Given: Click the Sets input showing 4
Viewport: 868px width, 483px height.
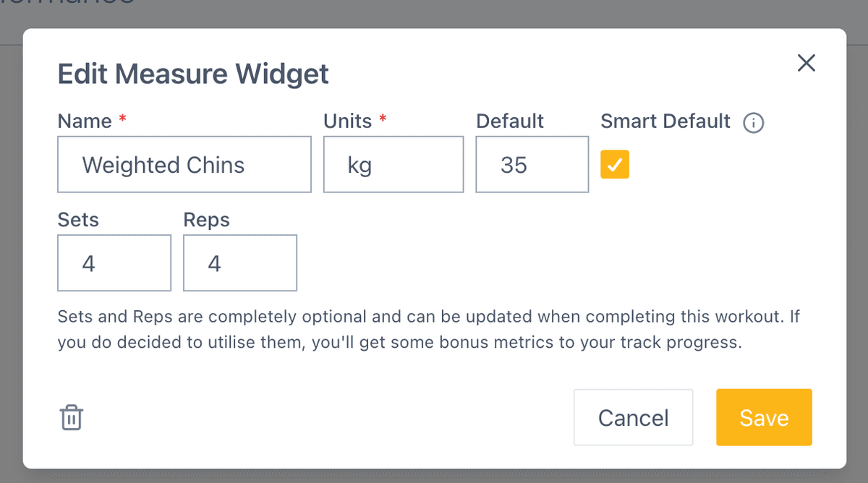Looking at the screenshot, I should tap(114, 262).
